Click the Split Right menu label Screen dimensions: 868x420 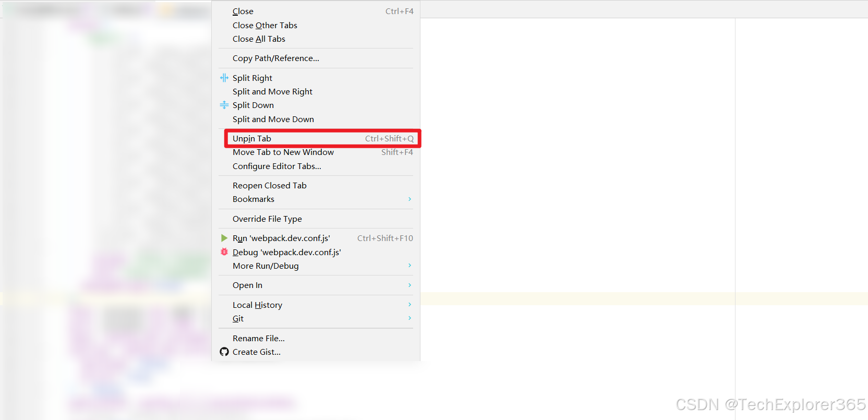(x=252, y=78)
